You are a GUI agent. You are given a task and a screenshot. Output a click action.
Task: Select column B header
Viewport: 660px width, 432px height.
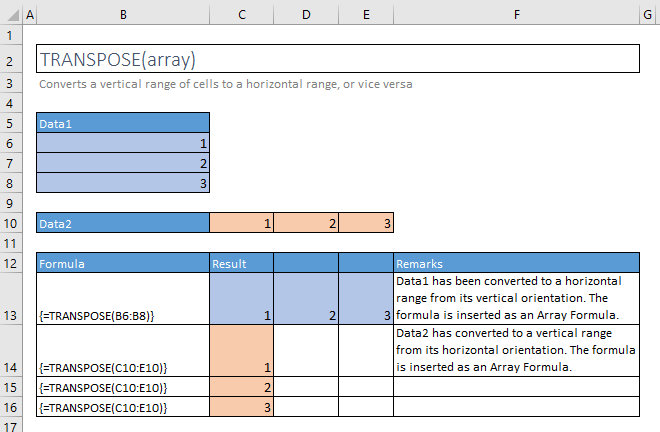[x=123, y=15]
